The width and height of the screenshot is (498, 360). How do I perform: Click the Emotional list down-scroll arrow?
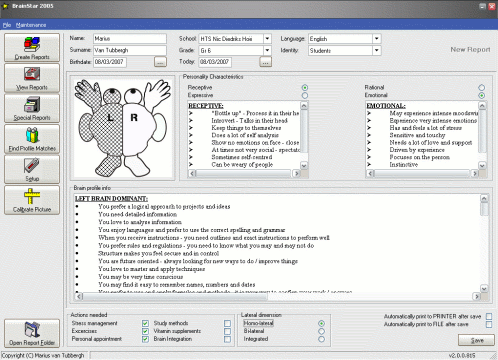[482, 165]
